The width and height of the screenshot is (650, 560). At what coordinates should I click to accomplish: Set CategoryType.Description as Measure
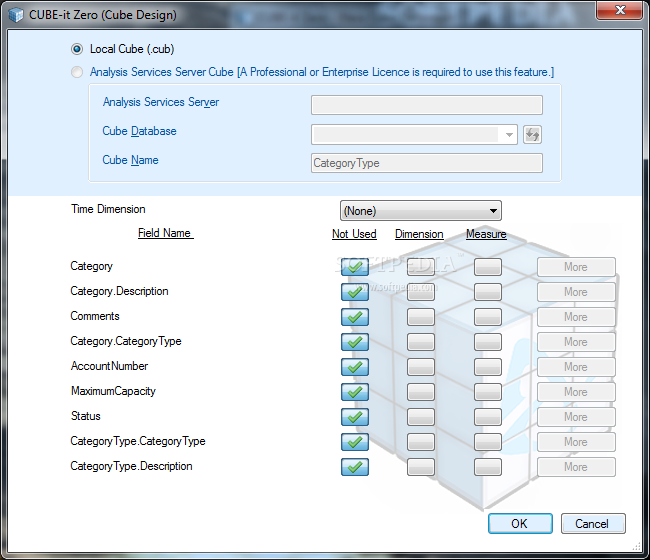point(488,467)
